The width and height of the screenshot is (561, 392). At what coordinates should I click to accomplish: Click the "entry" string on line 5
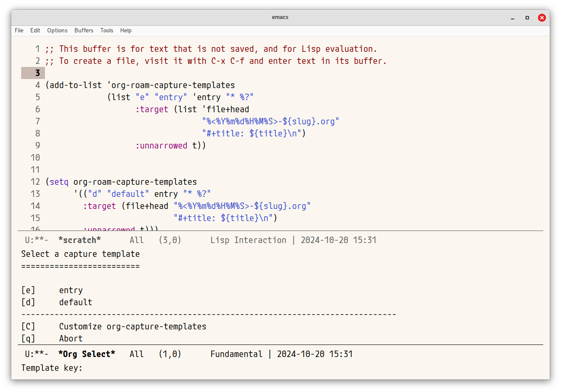click(171, 97)
